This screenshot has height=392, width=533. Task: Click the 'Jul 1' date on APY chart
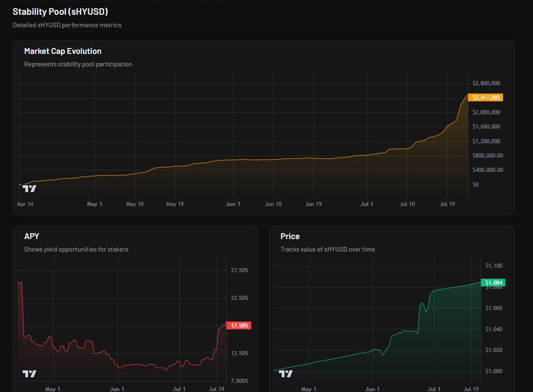point(179,389)
